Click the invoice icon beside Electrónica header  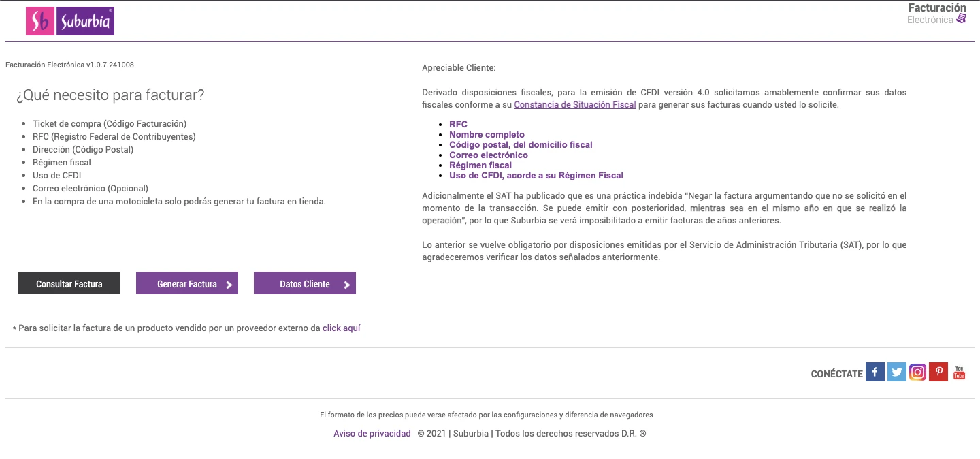pyautogui.click(x=961, y=19)
